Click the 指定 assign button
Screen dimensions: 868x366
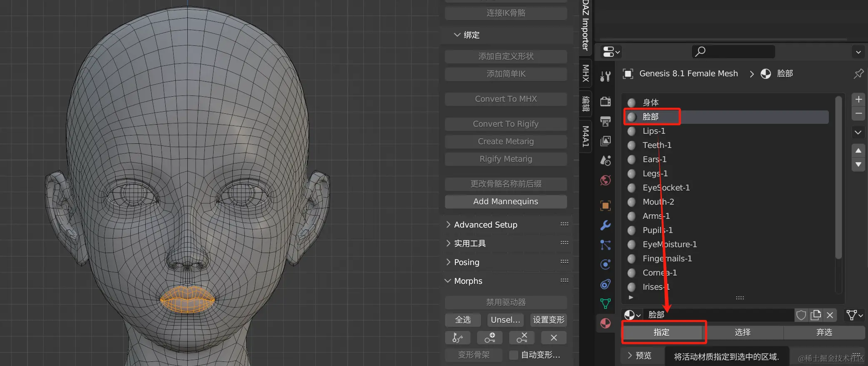coord(662,332)
